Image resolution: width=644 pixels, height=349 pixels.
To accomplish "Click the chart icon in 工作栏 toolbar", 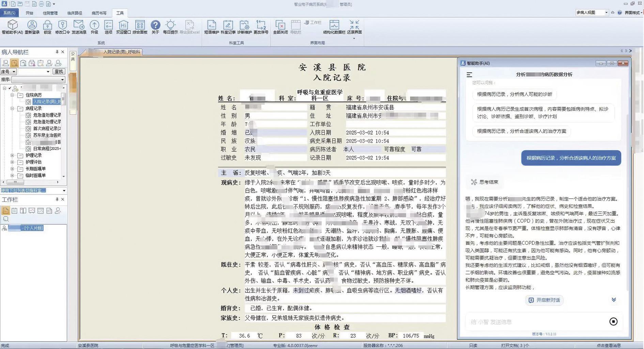I will pyautogui.click(x=32, y=211).
